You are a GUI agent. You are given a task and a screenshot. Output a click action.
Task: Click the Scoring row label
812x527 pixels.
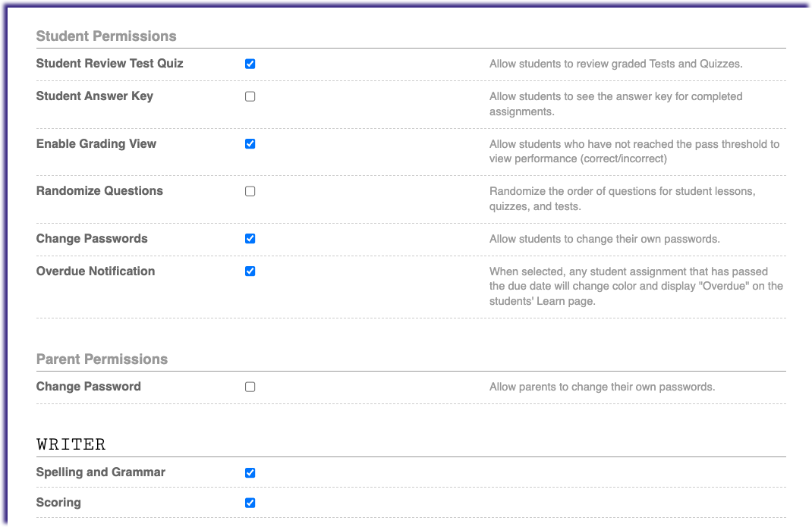pos(58,502)
